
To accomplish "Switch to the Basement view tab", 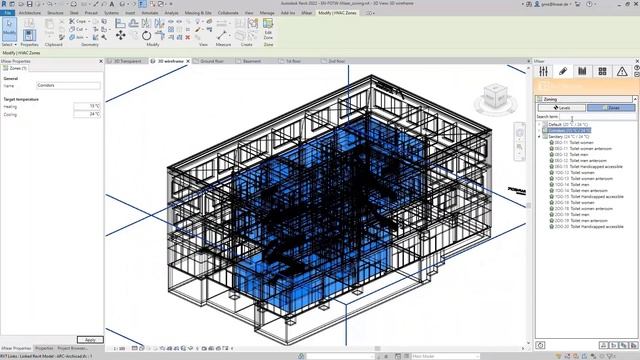I will click(x=251, y=61).
